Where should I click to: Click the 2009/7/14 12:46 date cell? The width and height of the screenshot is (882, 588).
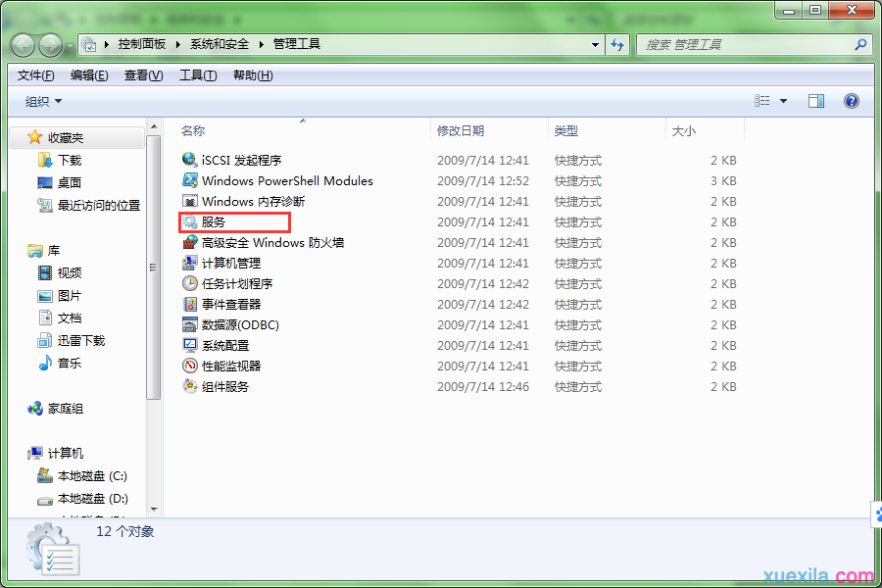click(x=482, y=386)
